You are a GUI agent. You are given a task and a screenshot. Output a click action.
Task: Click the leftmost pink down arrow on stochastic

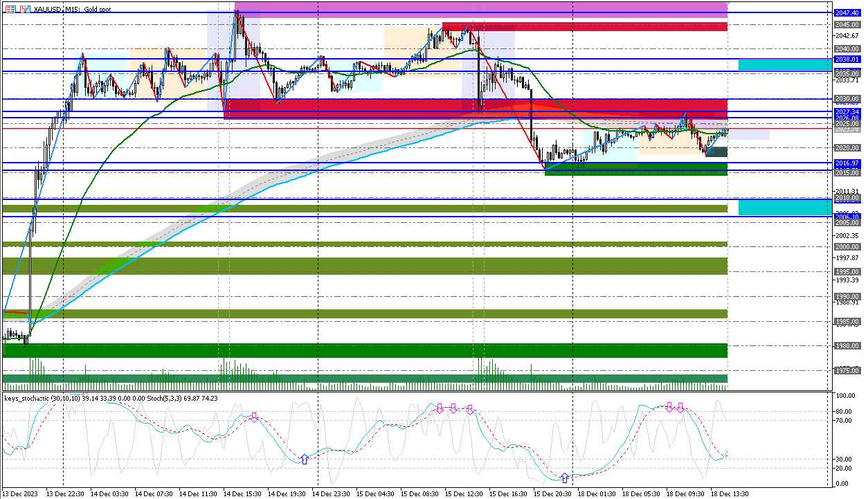coord(254,417)
